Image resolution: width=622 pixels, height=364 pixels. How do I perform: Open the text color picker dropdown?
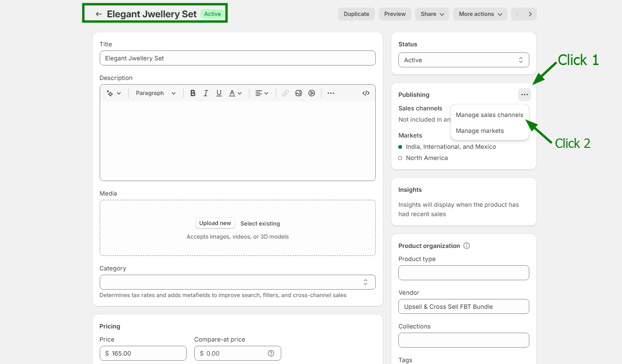pyautogui.click(x=235, y=93)
